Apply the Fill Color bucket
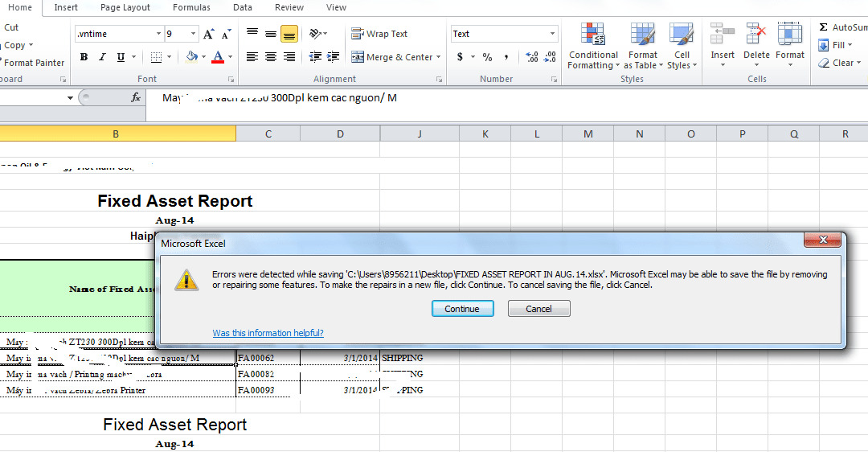This screenshot has height=452, width=868. pyautogui.click(x=192, y=57)
